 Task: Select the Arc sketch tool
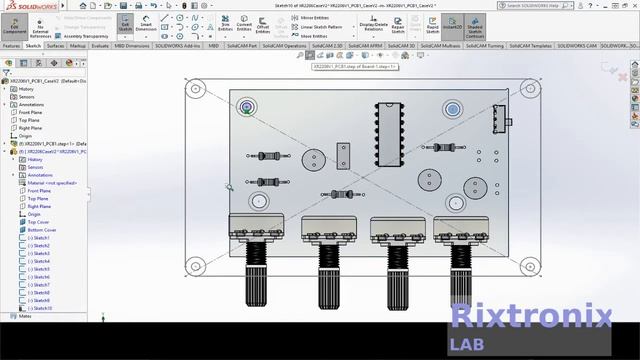tap(179, 27)
